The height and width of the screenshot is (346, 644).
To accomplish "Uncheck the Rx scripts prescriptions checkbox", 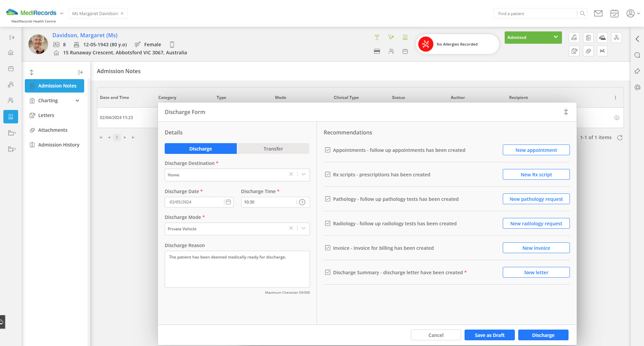I will tap(328, 175).
